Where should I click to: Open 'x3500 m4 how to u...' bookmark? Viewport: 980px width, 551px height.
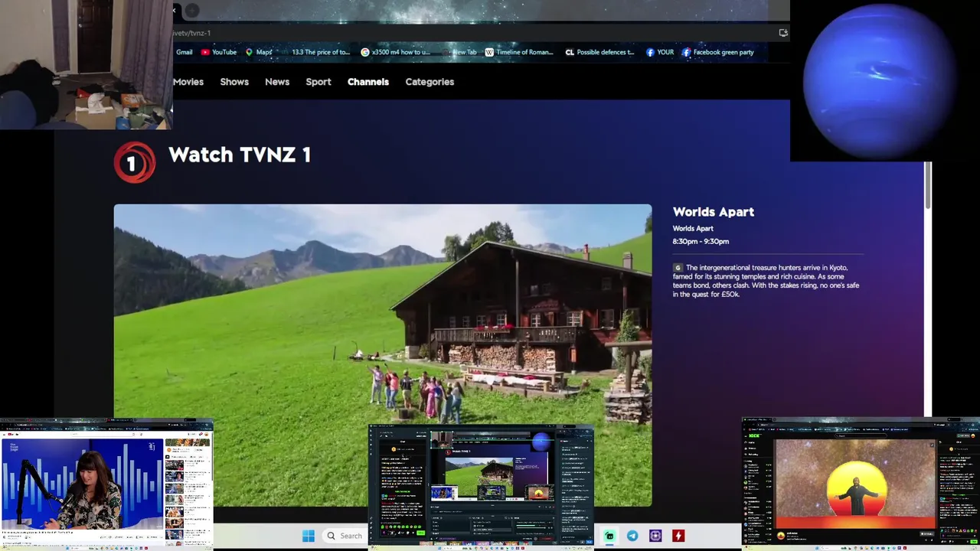tap(396, 52)
